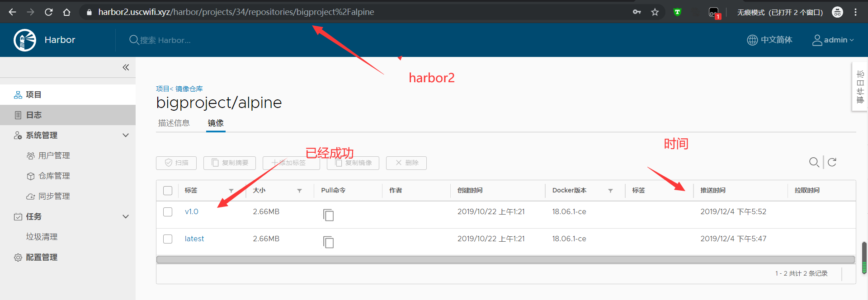Click the 复制摘要 button
The image size is (868, 300).
coord(230,163)
